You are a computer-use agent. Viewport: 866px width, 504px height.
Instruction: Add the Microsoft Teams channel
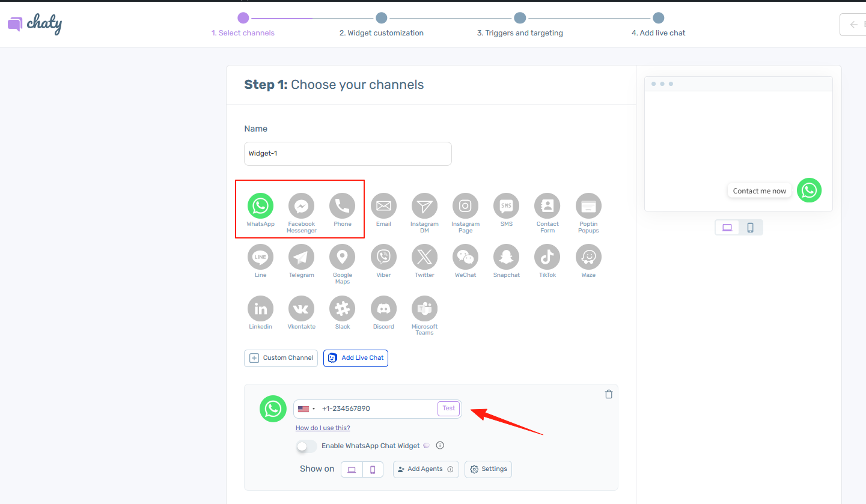(424, 309)
